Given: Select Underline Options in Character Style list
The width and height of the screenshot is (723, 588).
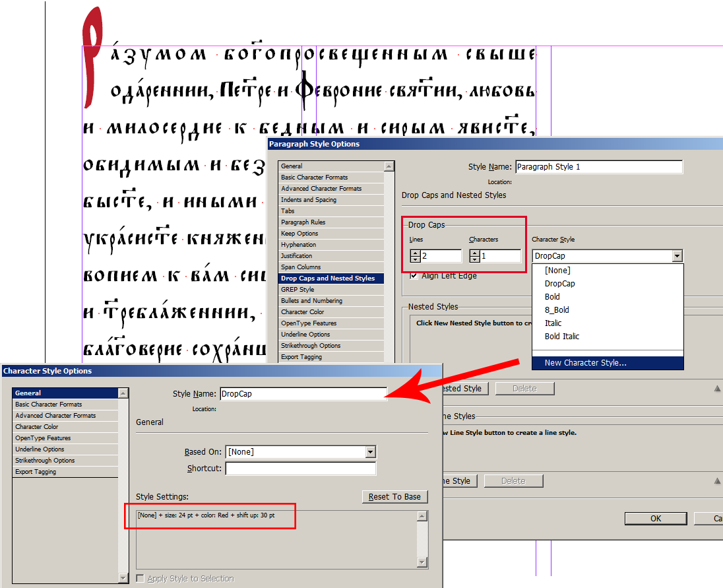Looking at the screenshot, I should (x=65, y=449).
